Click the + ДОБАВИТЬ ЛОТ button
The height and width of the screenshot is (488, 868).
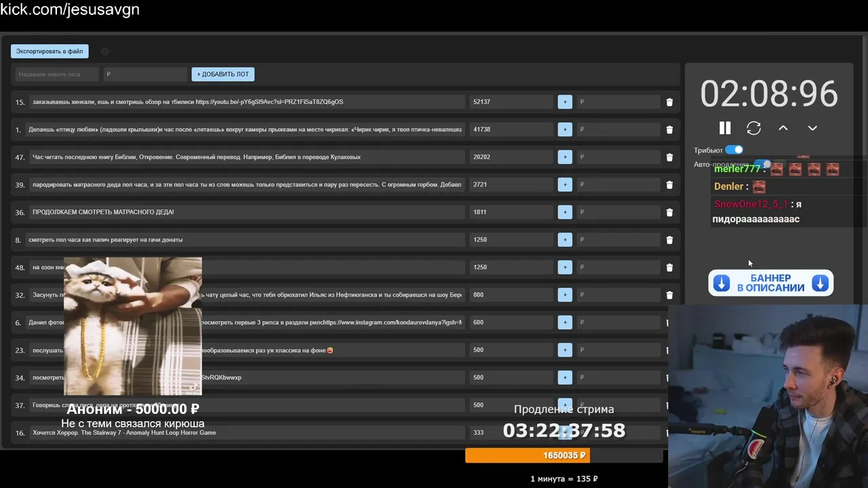coord(223,74)
